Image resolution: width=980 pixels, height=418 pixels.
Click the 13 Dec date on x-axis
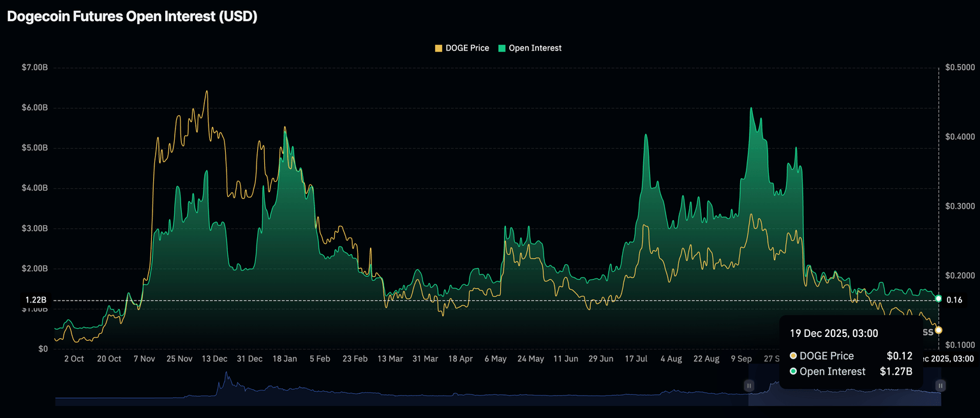(x=214, y=359)
